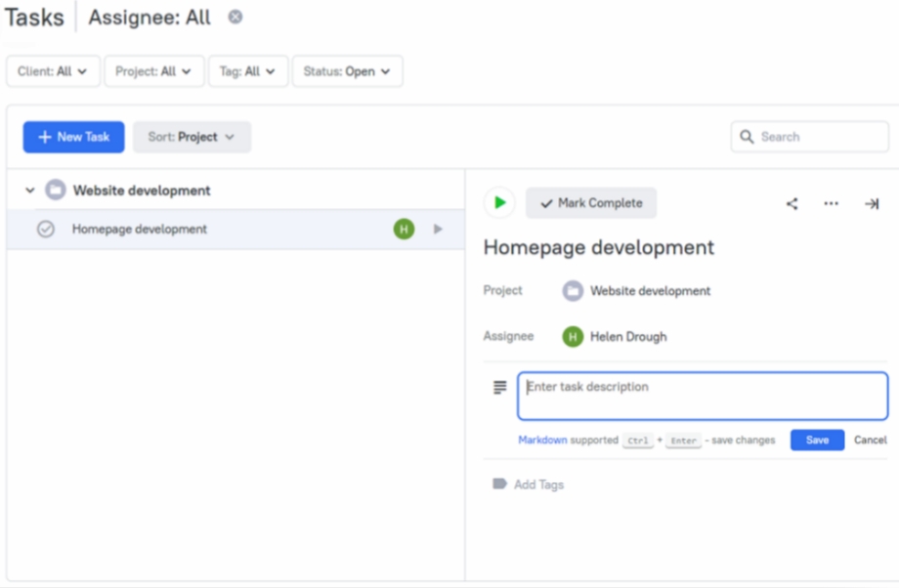Start the timer for Homepage development

click(x=499, y=203)
